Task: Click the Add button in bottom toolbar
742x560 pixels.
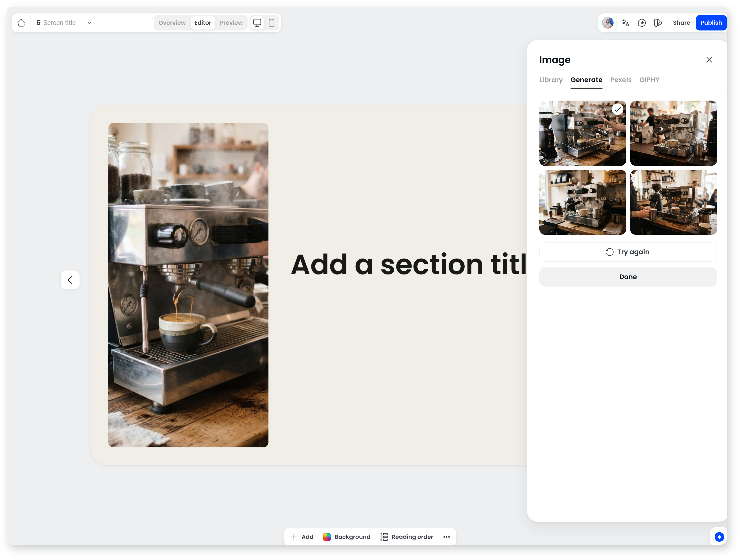Action: point(302,537)
